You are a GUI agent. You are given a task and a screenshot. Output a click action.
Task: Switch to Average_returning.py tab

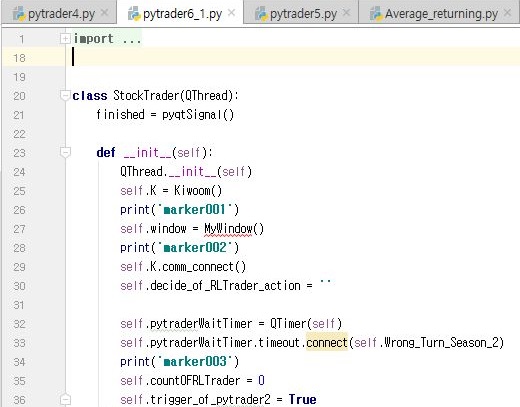click(439, 14)
